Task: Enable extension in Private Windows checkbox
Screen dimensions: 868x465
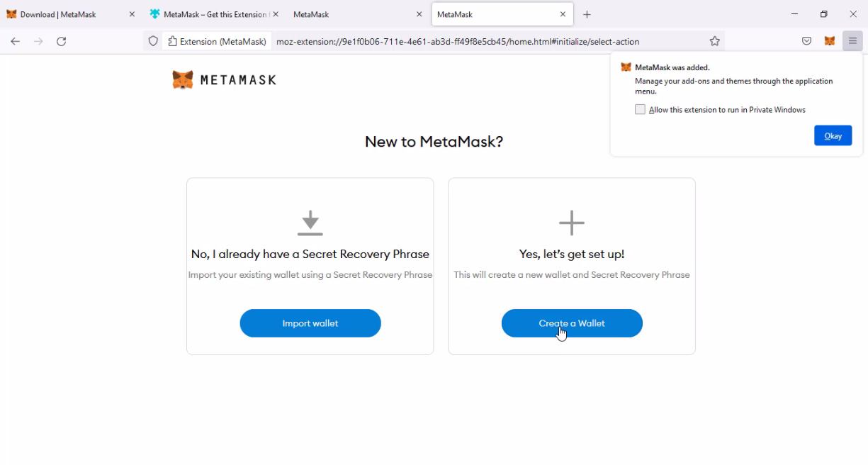Action: (x=641, y=110)
